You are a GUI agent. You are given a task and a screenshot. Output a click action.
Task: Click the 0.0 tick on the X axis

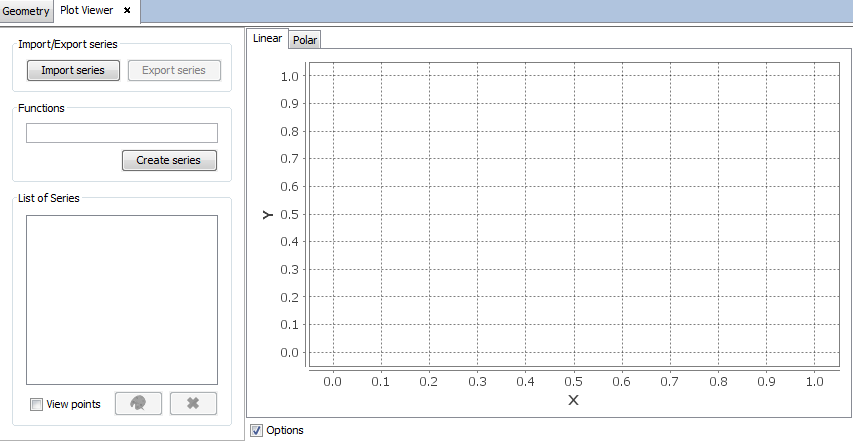tap(332, 381)
